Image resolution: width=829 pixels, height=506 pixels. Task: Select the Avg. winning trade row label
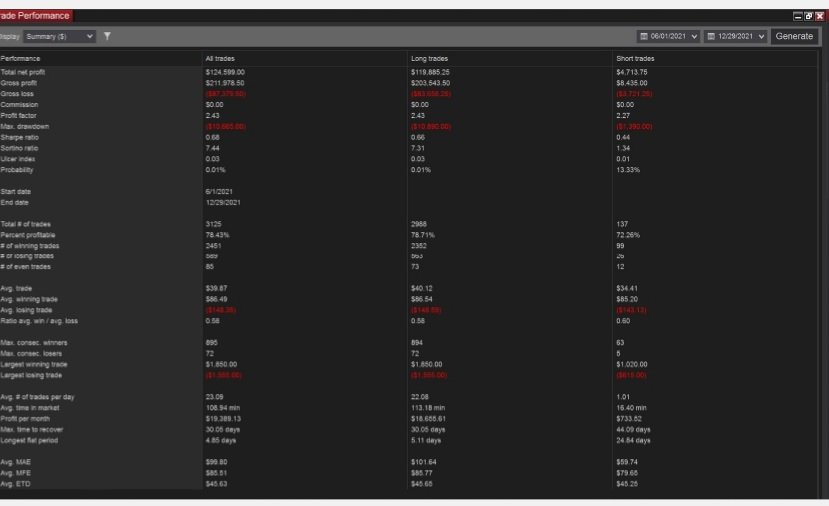(29, 299)
